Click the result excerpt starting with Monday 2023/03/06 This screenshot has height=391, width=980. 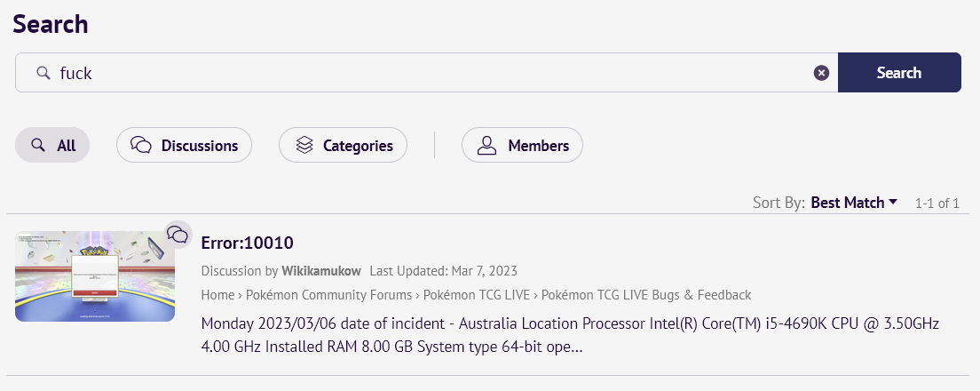[570, 334]
